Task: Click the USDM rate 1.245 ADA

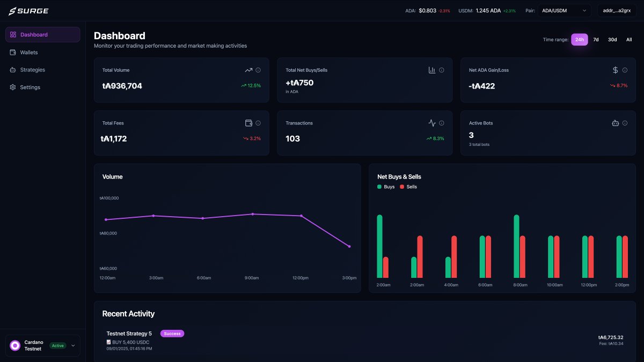Action: point(488,11)
